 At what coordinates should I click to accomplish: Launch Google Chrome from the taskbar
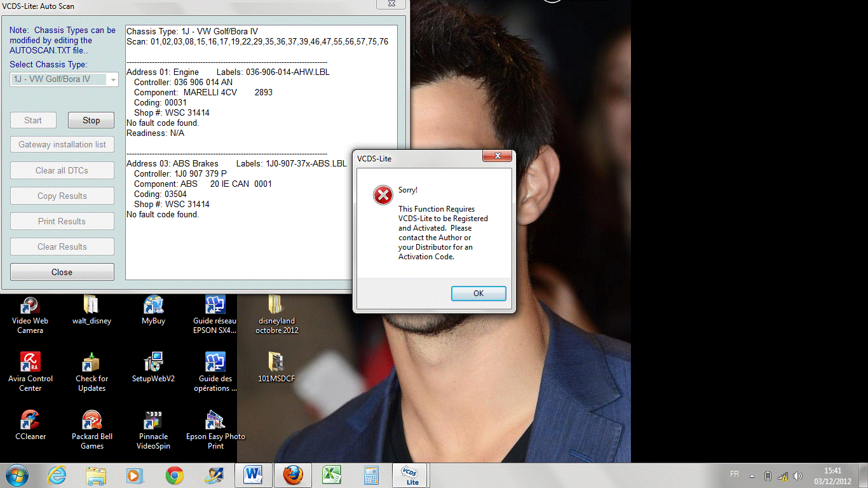tap(175, 475)
